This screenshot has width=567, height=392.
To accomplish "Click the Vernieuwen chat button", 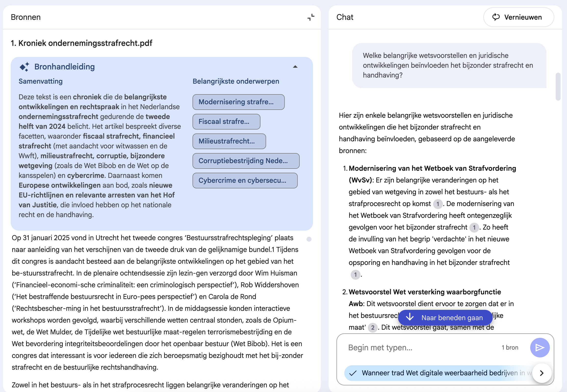I will coord(518,17).
